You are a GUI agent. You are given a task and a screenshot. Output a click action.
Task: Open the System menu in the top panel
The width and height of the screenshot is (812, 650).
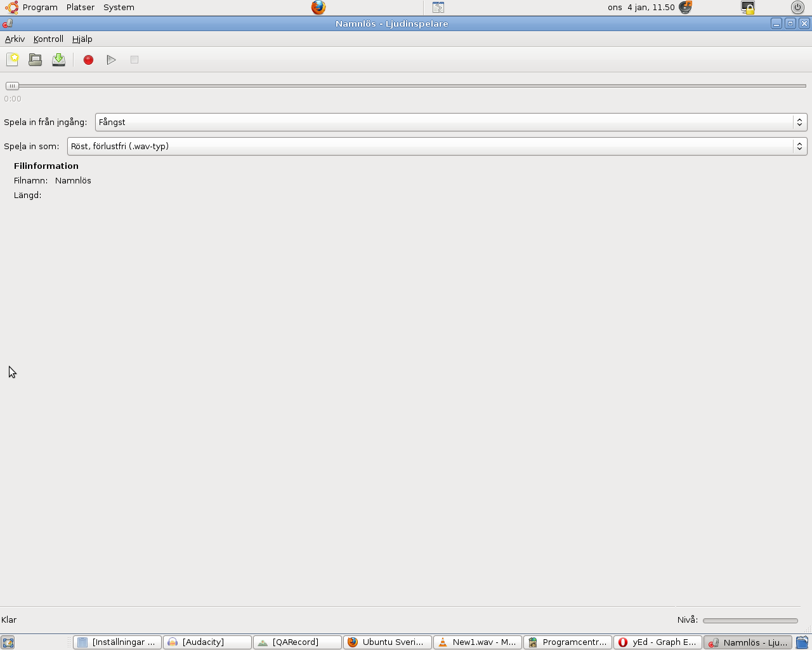(x=119, y=8)
